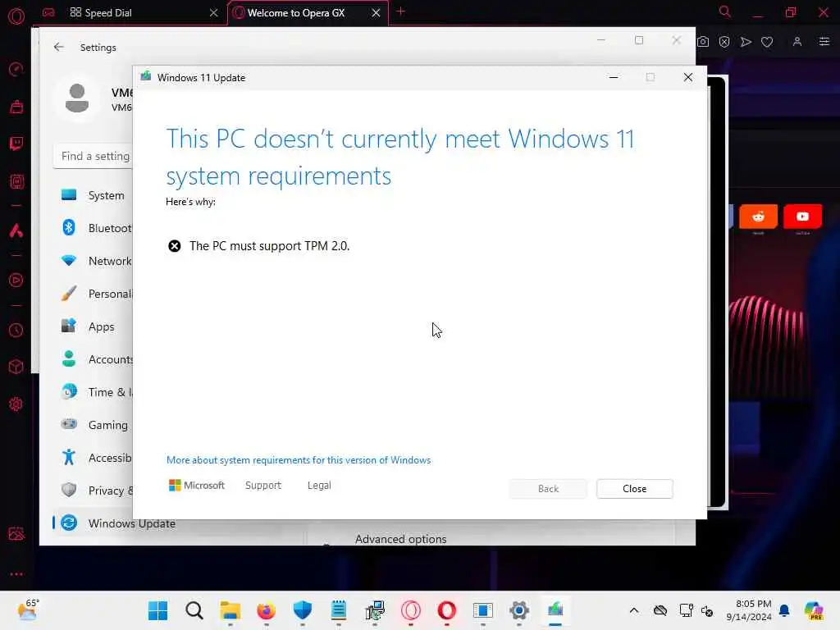Click the Close button in Windows 11 Update
Image resolution: width=840 pixels, height=630 pixels.
[635, 489]
